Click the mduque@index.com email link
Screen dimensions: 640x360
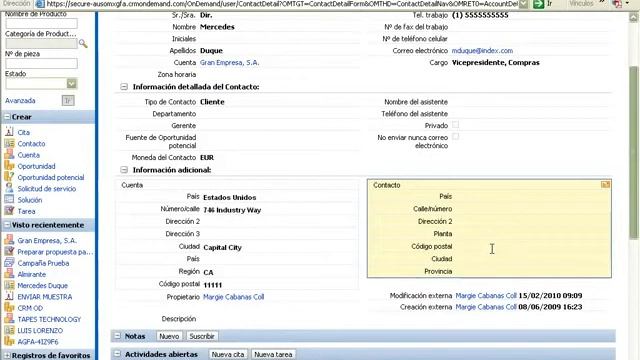pyautogui.click(x=482, y=51)
